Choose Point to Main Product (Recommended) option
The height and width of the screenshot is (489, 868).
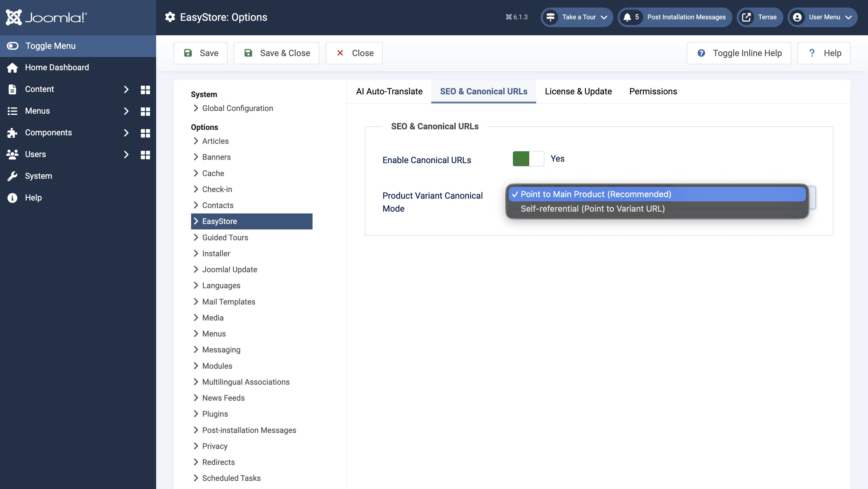[x=657, y=194]
